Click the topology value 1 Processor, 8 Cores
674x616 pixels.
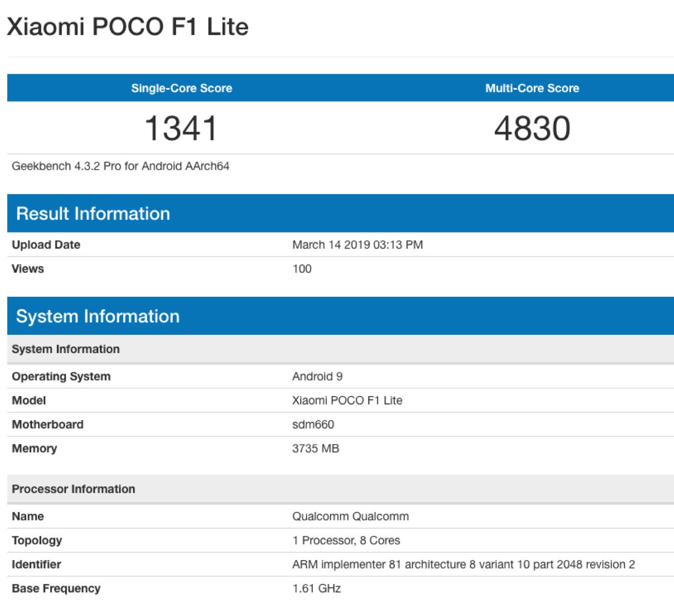click(346, 540)
